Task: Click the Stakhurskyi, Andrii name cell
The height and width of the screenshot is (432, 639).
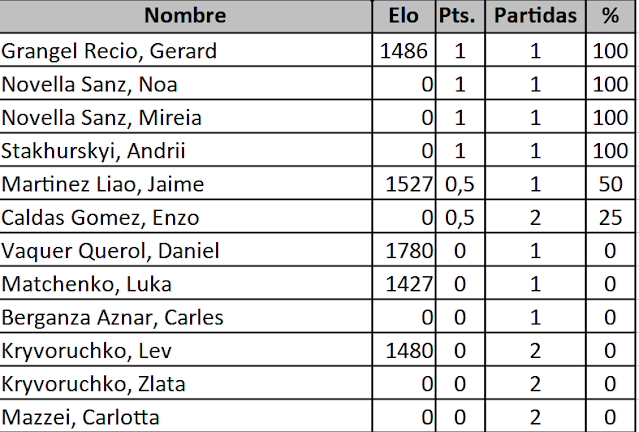Action: 185,150
